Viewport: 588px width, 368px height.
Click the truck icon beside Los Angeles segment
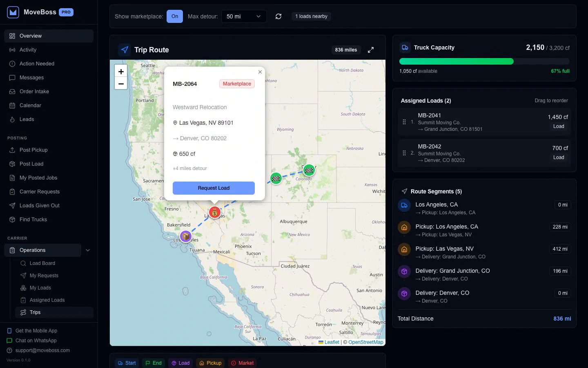tap(404, 205)
